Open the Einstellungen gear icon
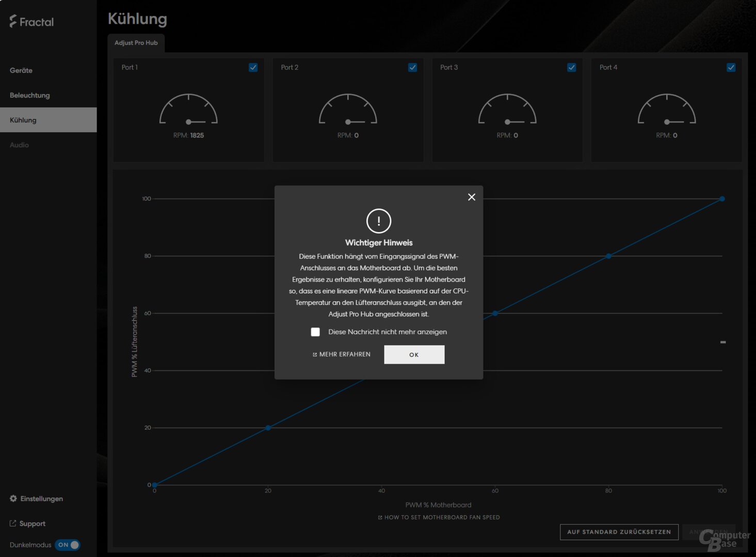The height and width of the screenshot is (557, 756). pos(12,498)
